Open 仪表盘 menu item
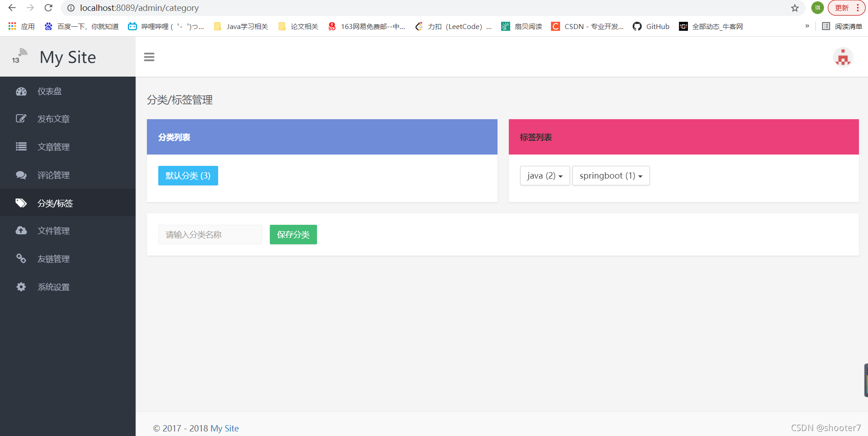The height and width of the screenshot is (436, 868). point(68,91)
